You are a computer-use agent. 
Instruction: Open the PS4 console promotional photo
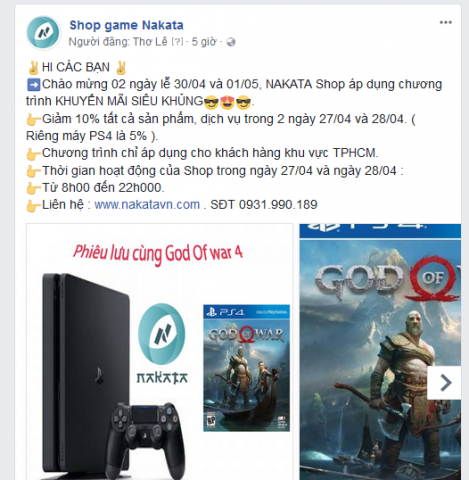[160, 352]
